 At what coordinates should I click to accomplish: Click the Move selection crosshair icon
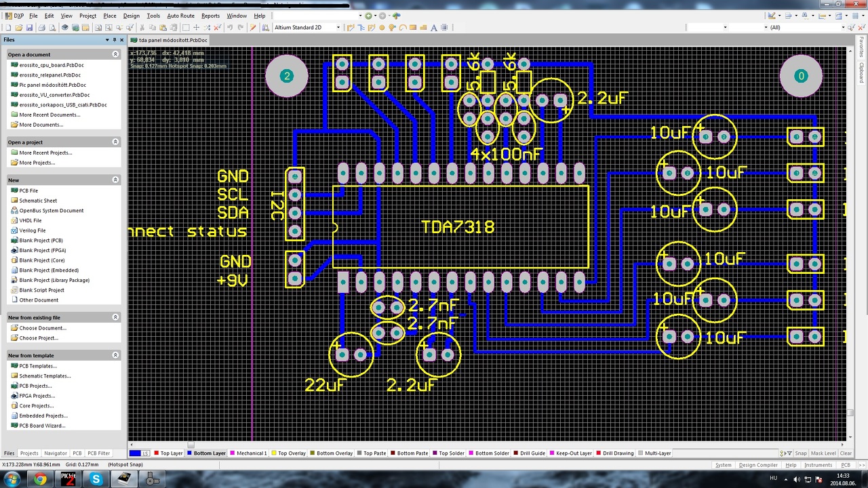[197, 27]
